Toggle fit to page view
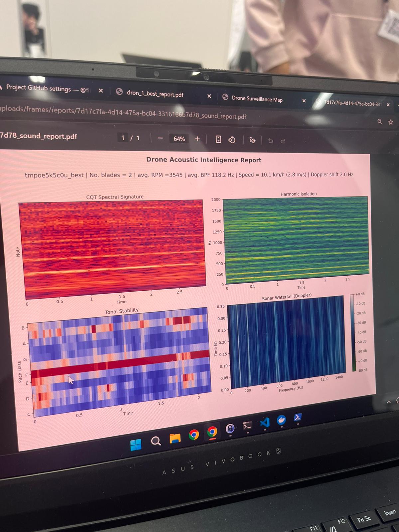Image resolution: width=399 pixels, height=532 pixels. click(x=218, y=139)
